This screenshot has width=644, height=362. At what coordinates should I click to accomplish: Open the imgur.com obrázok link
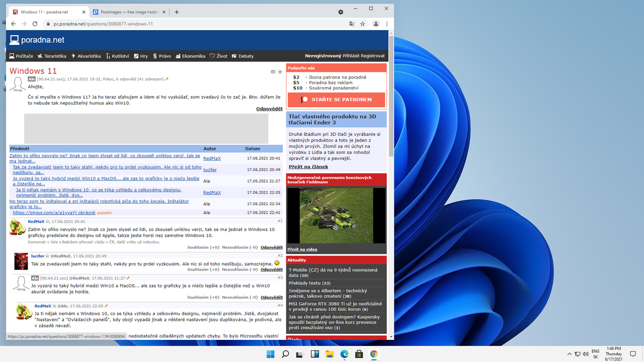[x=54, y=213]
